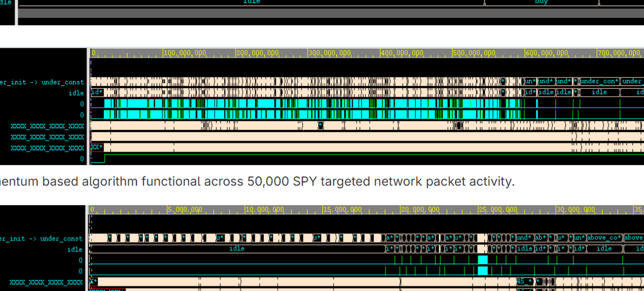Click the 30,000,000 mark on the lower ruler
644x291 pixels.
point(576,209)
